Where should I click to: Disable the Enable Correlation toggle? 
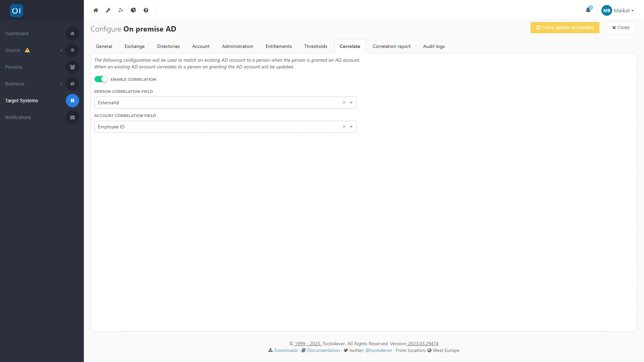[101, 79]
